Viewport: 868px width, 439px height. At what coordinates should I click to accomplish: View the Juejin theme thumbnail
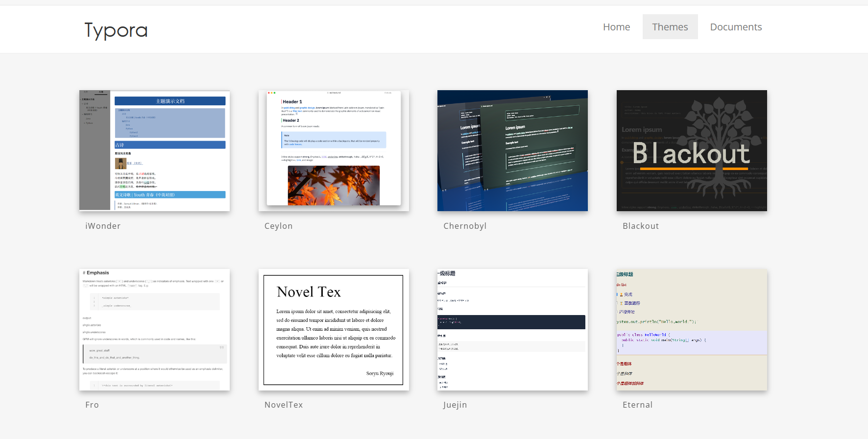512,330
